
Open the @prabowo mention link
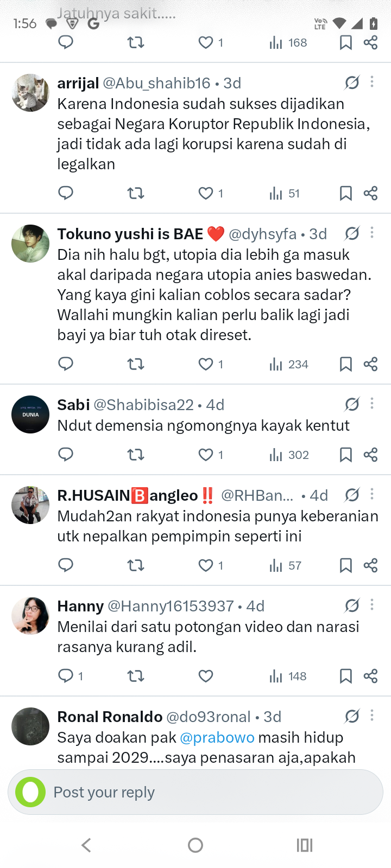pos(217,737)
